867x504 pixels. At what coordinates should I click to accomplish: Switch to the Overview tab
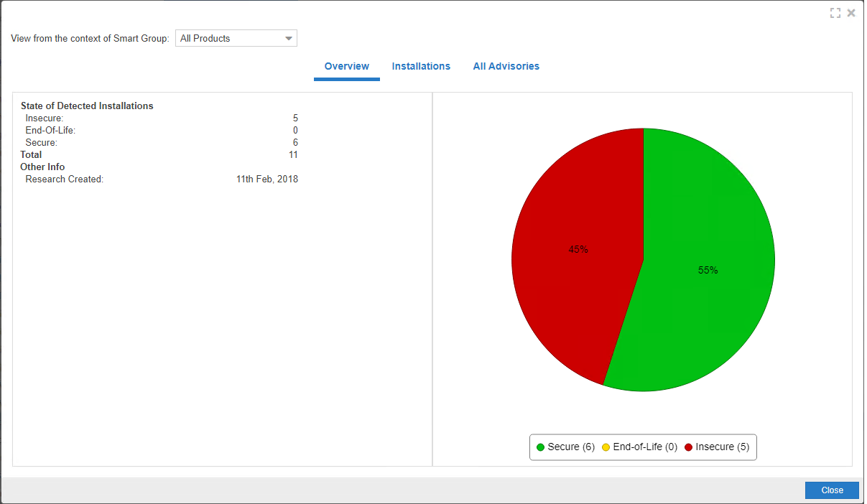point(347,66)
